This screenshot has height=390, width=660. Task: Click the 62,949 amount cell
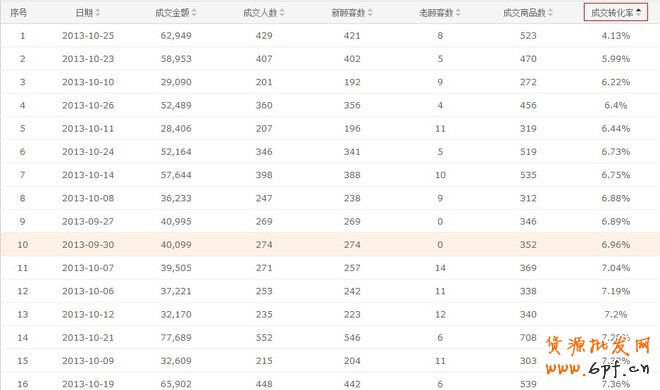point(176,36)
